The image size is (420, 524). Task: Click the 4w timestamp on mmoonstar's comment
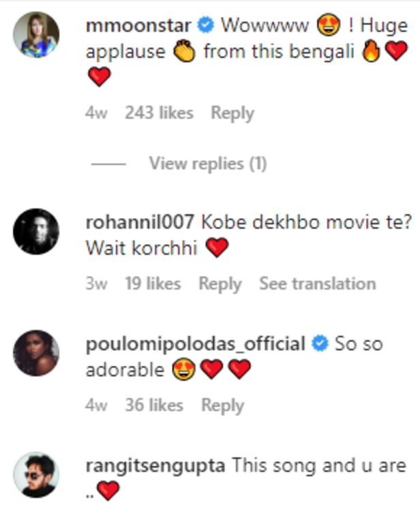point(96,113)
